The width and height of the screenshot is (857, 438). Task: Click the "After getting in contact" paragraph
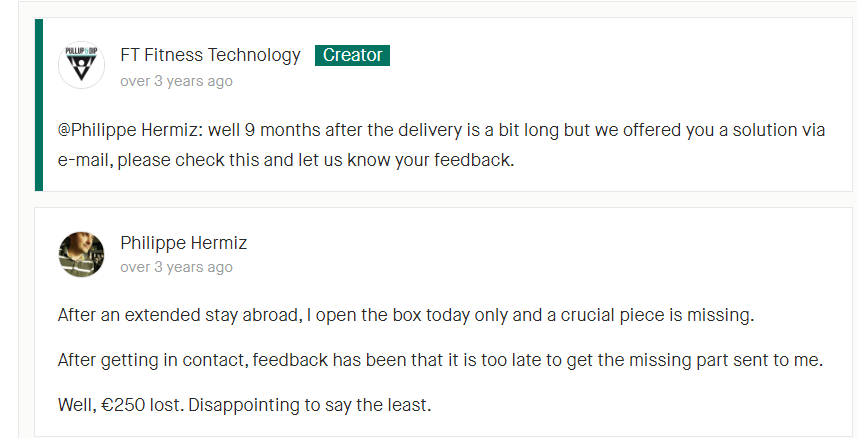(x=441, y=360)
